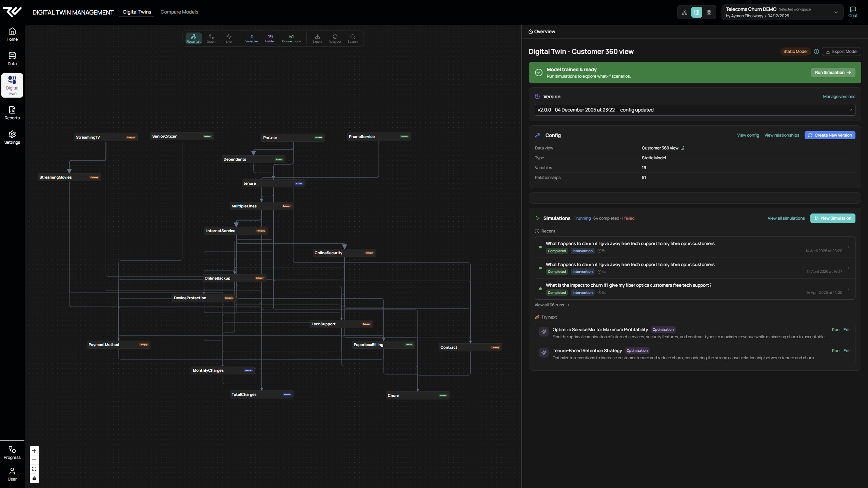Switch to the Compare Models tab
Screen dimensions: 868x488
[x=179, y=12]
